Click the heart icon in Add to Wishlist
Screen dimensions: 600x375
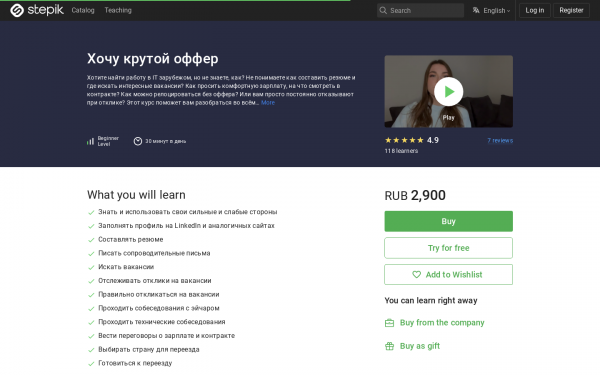[x=416, y=274]
